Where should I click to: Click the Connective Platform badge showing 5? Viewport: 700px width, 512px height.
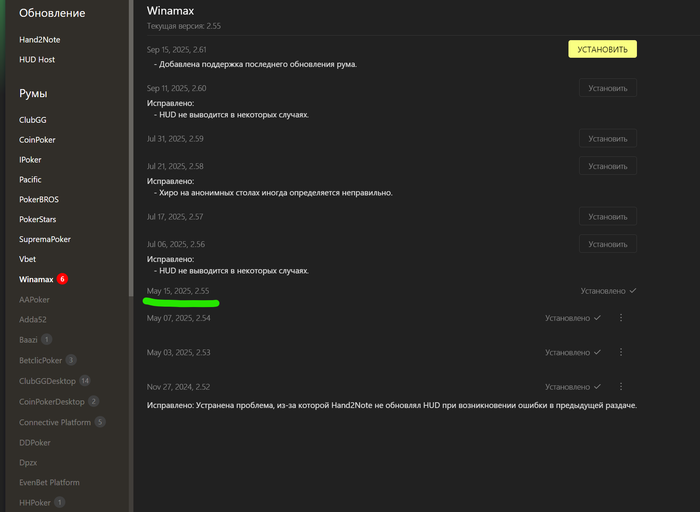tap(100, 422)
